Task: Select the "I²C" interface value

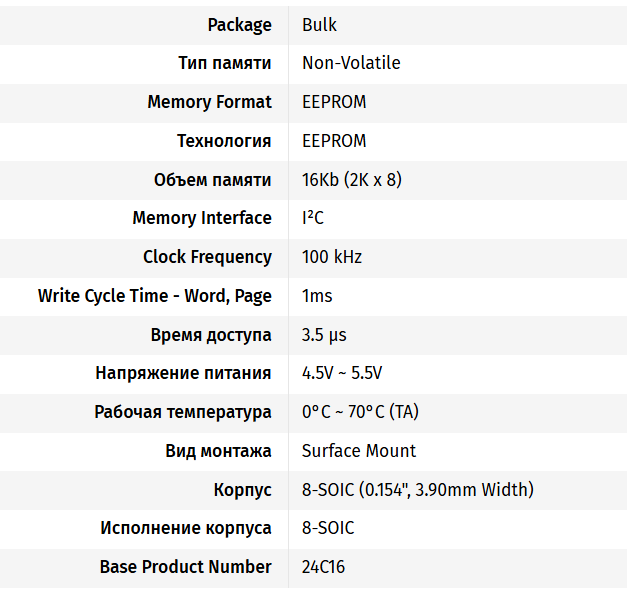Action: coord(313,218)
